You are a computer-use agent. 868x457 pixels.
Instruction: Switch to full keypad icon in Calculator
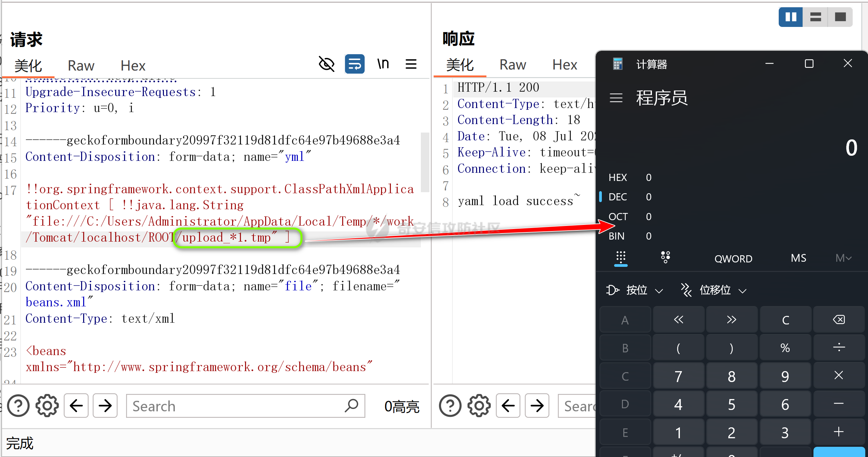click(621, 257)
